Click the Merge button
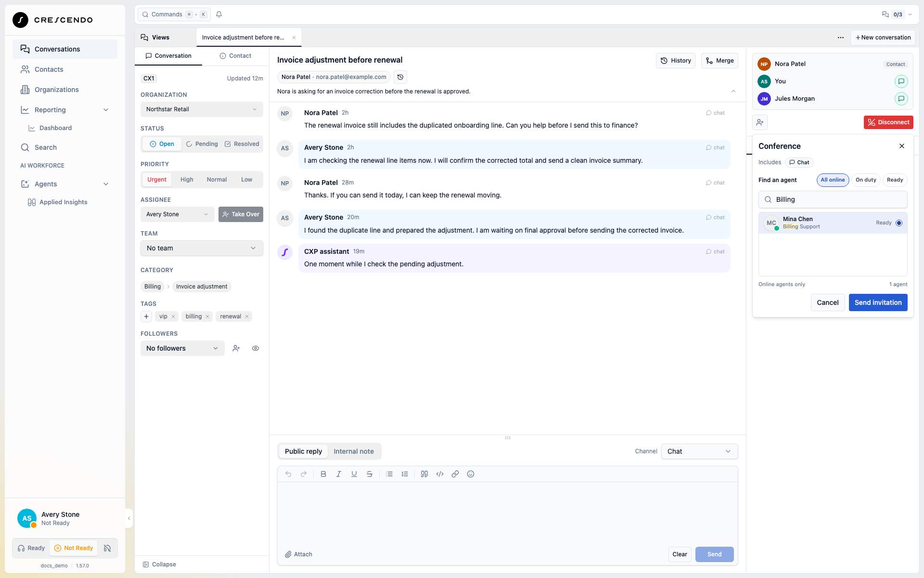This screenshot has width=924, height=578. pyautogui.click(x=719, y=61)
